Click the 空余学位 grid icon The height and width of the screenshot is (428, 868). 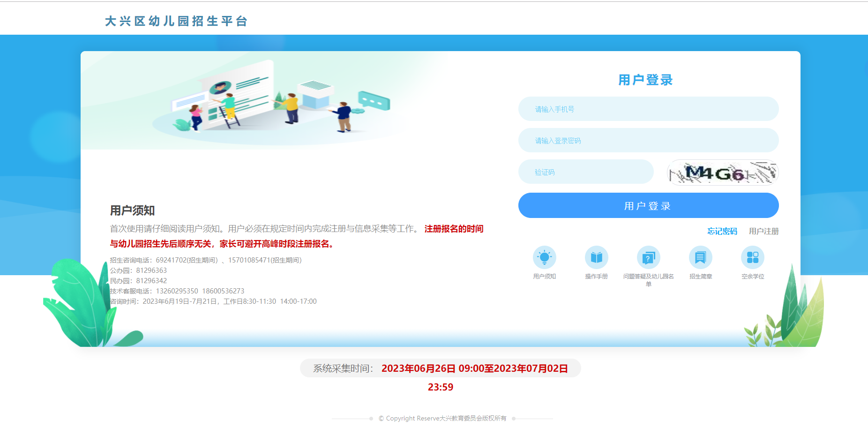click(752, 257)
